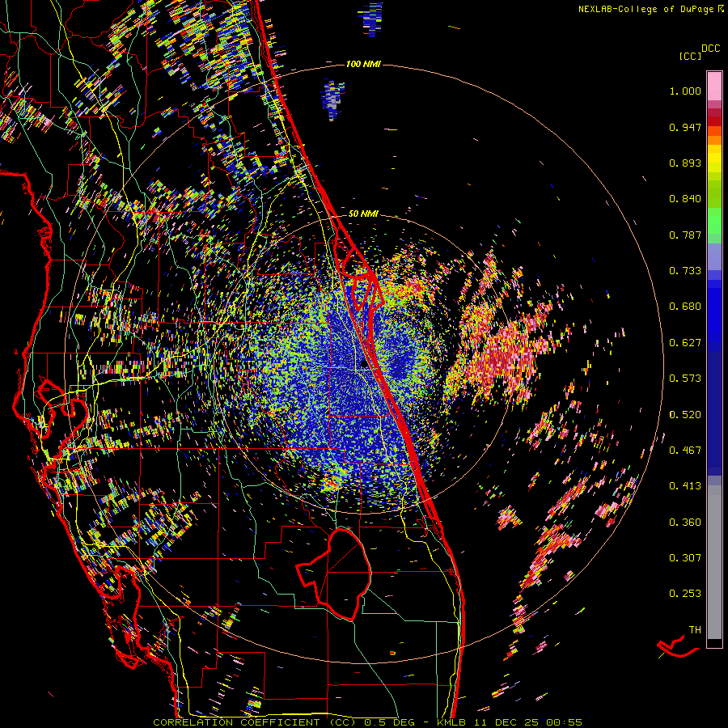Click the 0.5 DEG elevation text
The image size is (728, 728).
pos(390,722)
